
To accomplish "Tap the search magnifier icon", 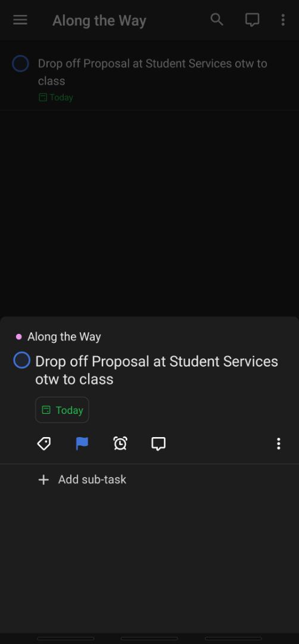I will point(217,20).
